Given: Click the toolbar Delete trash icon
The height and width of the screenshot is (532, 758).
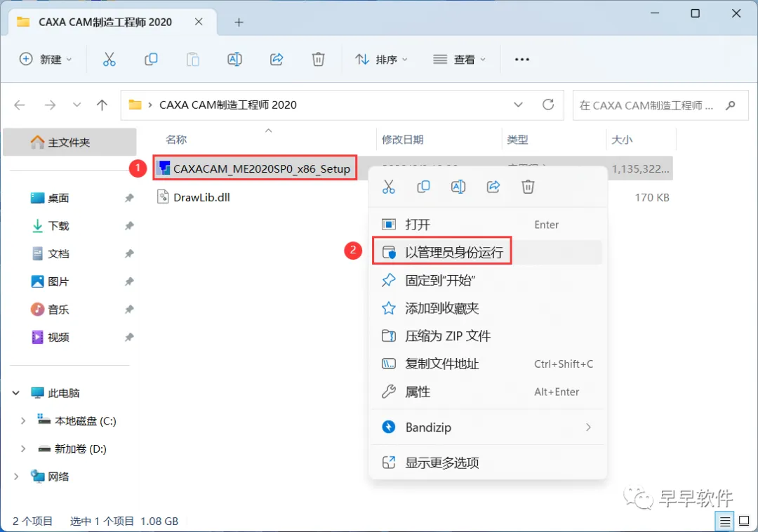Looking at the screenshot, I should [x=318, y=60].
